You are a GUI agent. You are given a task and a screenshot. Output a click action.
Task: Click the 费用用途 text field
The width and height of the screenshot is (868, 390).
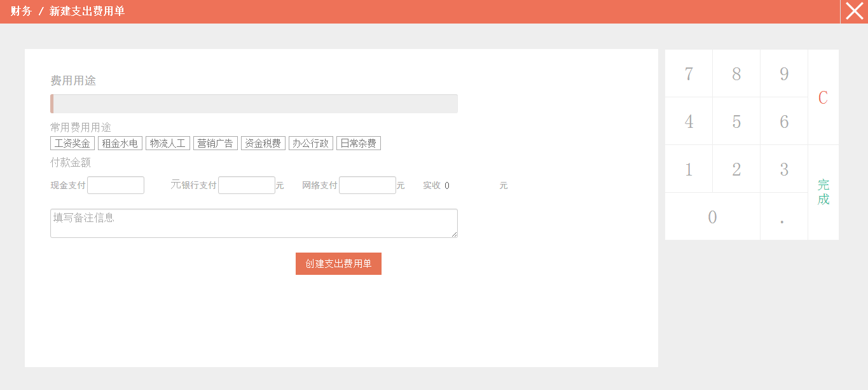254,104
